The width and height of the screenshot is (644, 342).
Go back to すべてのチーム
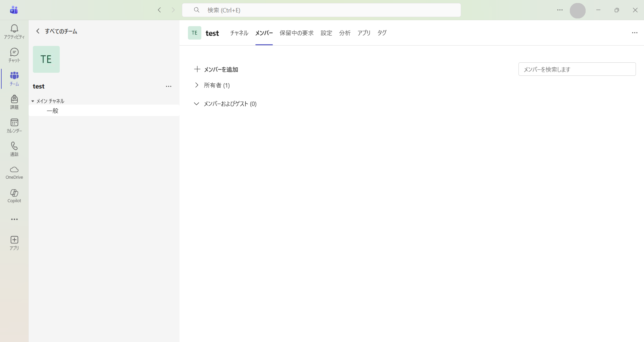[57, 31]
